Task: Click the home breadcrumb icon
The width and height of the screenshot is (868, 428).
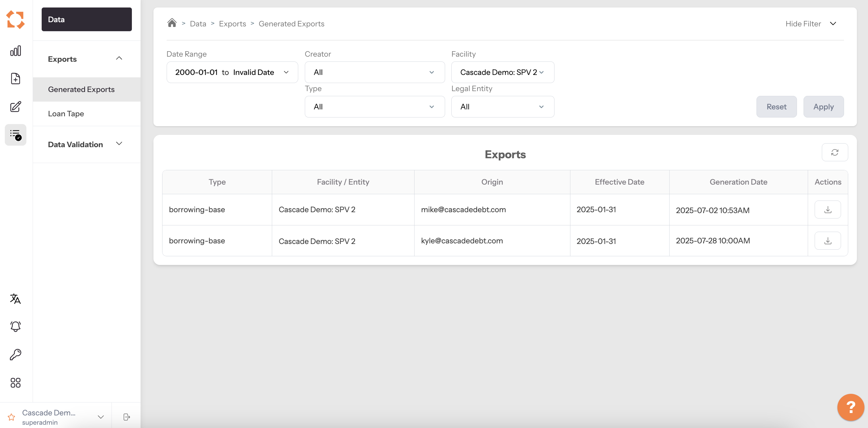Action: click(172, 23)
